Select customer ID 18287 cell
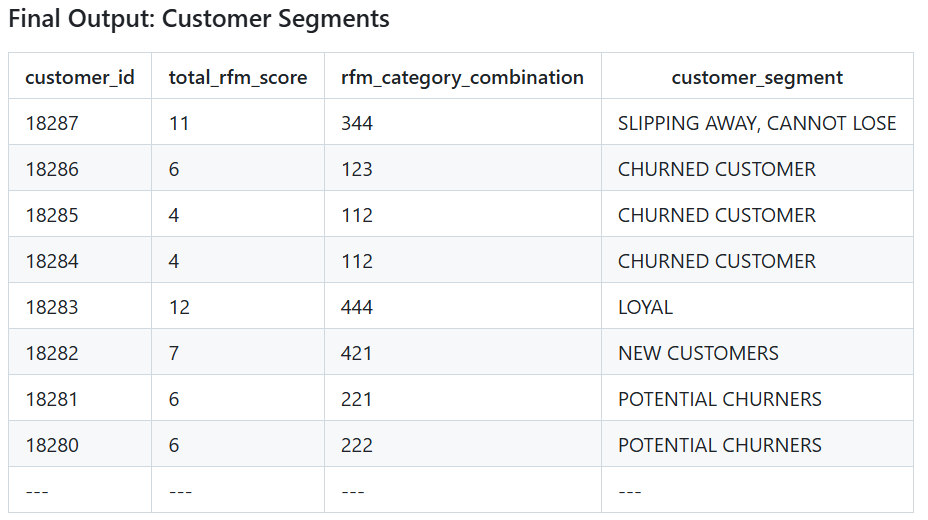928x520 pixels. (x=52, y=123)
